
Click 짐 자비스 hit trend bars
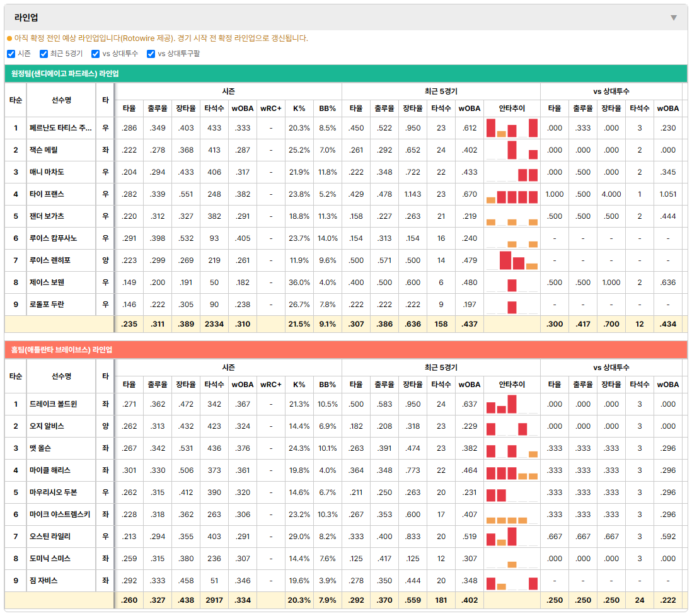(x=512, y=581)
